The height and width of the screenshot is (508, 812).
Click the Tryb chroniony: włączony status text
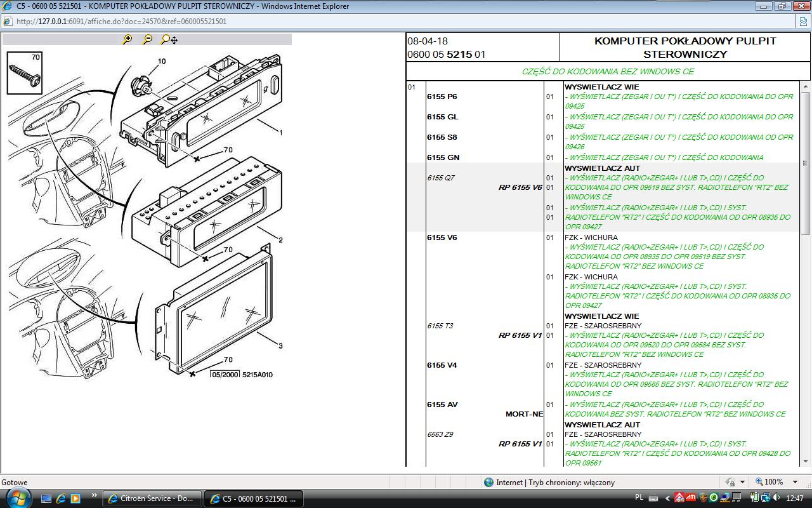tap(572, 483)
